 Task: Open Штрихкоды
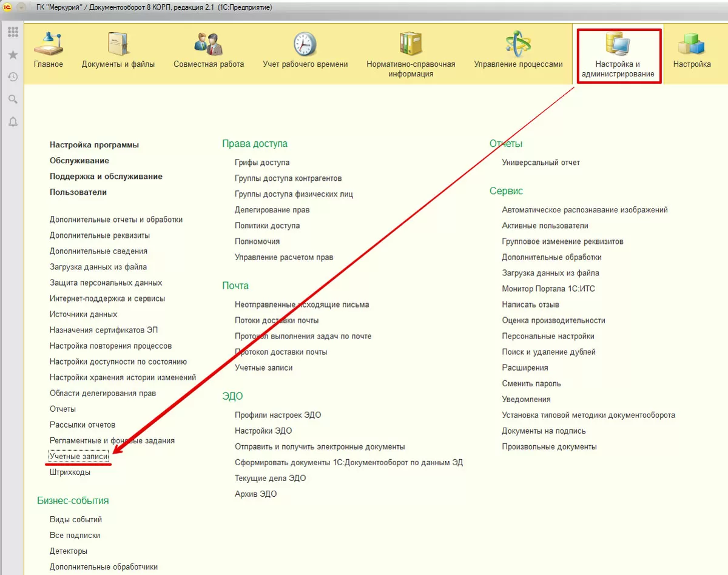tap(70, 472)
